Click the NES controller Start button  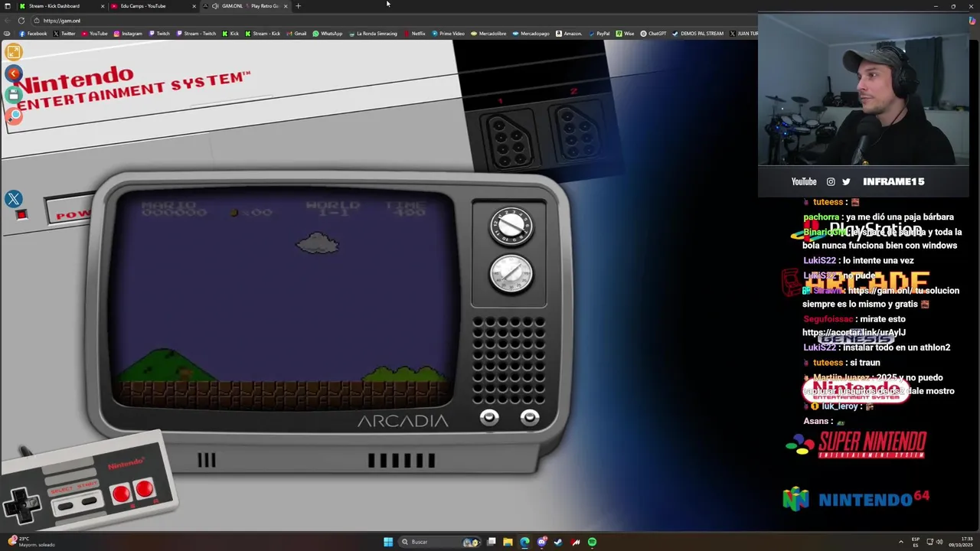(x=89, y=502)
